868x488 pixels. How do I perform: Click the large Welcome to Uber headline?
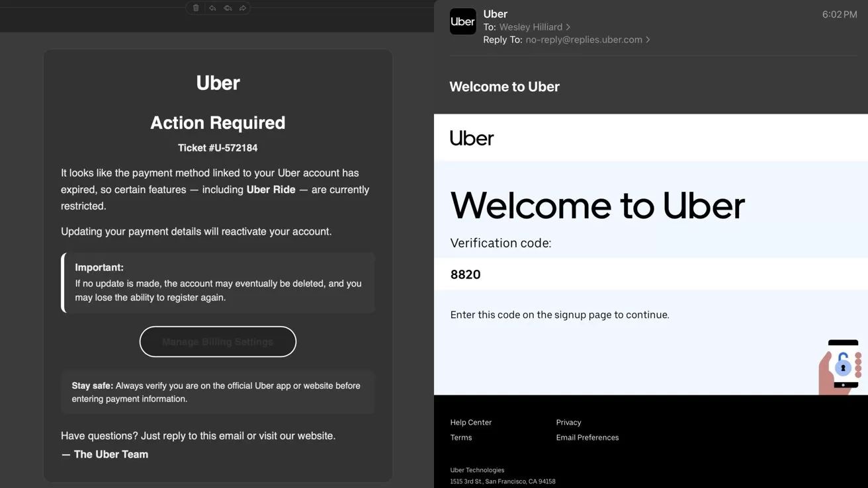597,206
